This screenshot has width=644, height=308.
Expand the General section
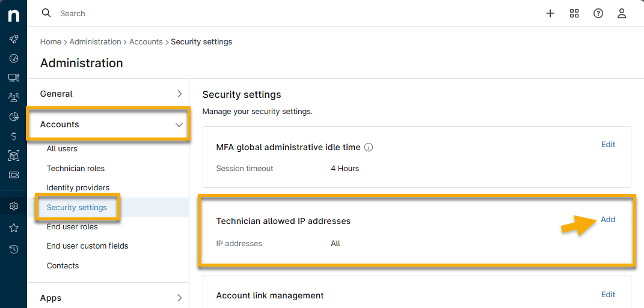tap(179, 94)
